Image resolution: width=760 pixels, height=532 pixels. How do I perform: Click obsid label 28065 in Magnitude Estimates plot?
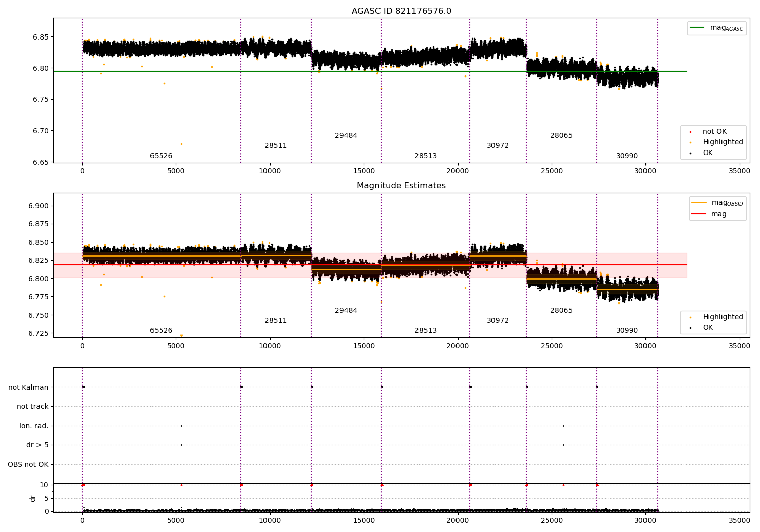pos(561,311)
